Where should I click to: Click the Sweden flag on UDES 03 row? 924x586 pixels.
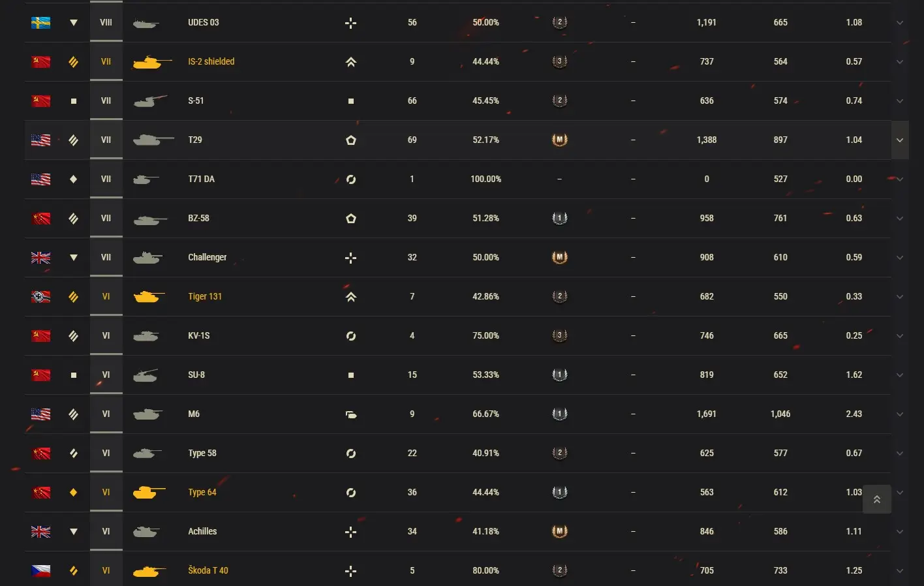(x=40, y=23)
